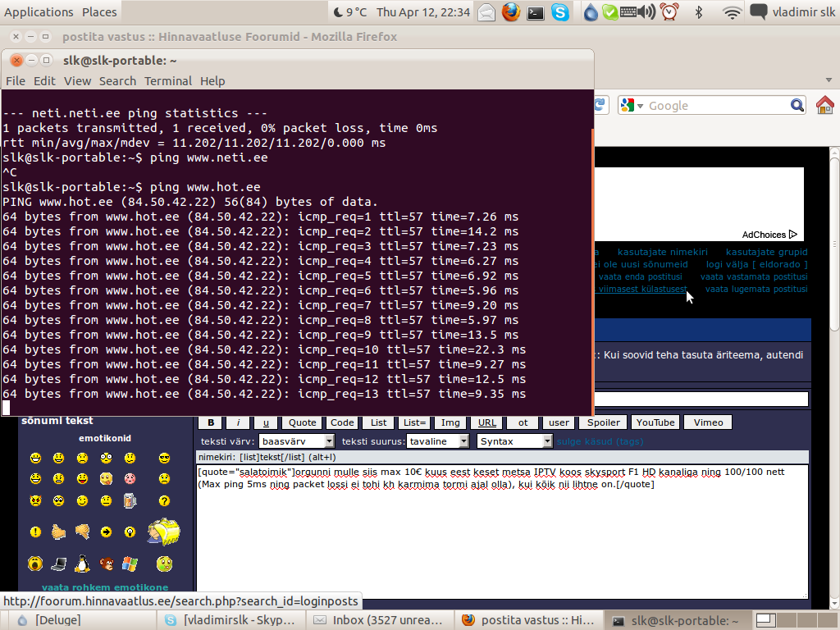The image size is (840, 630).
Task: Insert the thumbs down emoticon
Action: click(x=82, y=532)
